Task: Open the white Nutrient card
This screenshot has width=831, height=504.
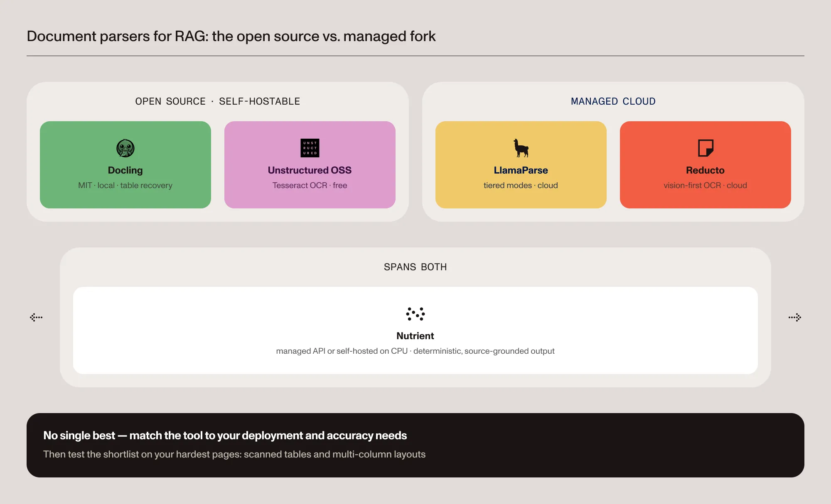Action: (x=415, y=330)
